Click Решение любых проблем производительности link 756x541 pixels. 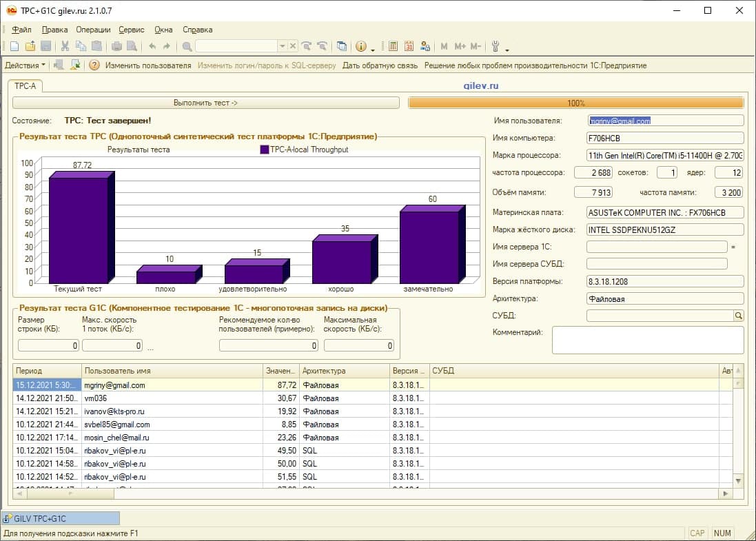535,65
